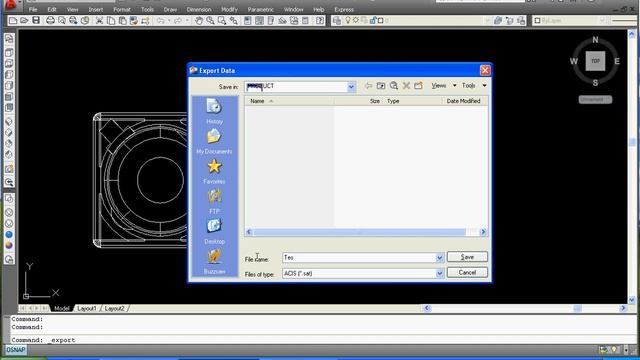Open the Edit menu
The image size is (640, 360).
[52, 9]
